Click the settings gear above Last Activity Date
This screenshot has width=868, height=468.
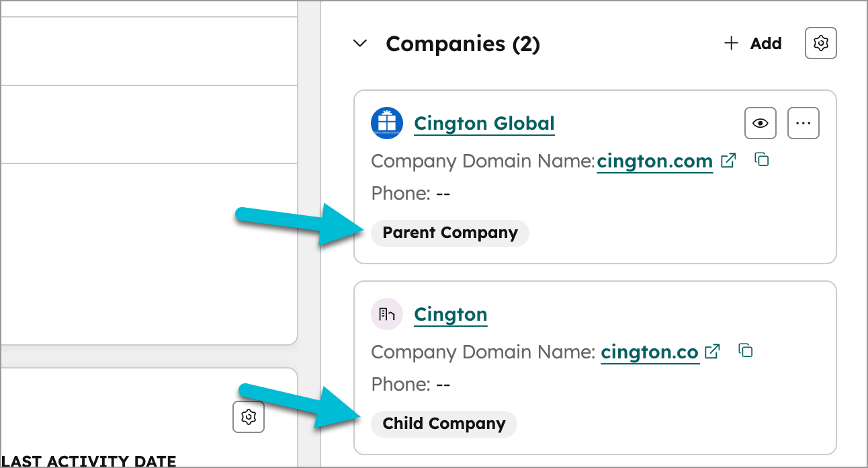click(248, 417)
